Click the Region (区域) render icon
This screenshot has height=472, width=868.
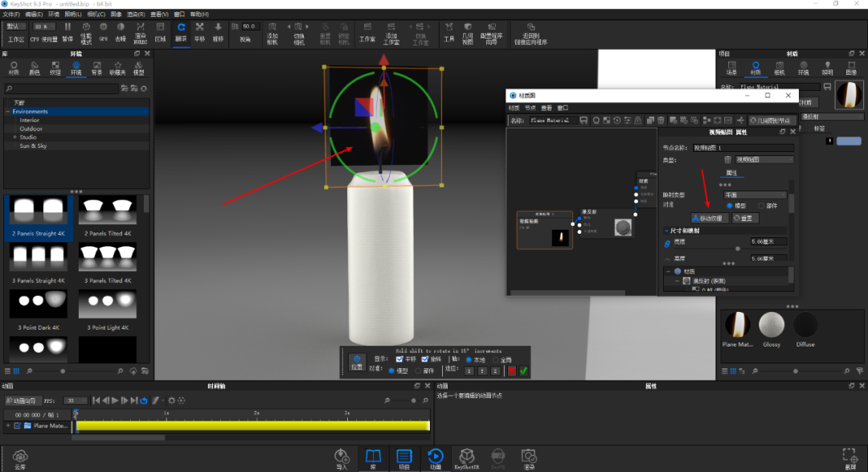(x=160, y=32)
